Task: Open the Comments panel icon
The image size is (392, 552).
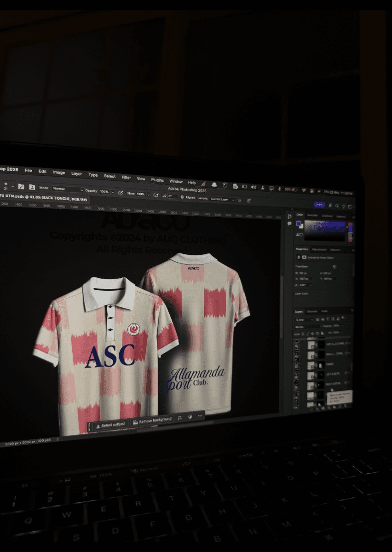Action: click(x=289, y=224)
